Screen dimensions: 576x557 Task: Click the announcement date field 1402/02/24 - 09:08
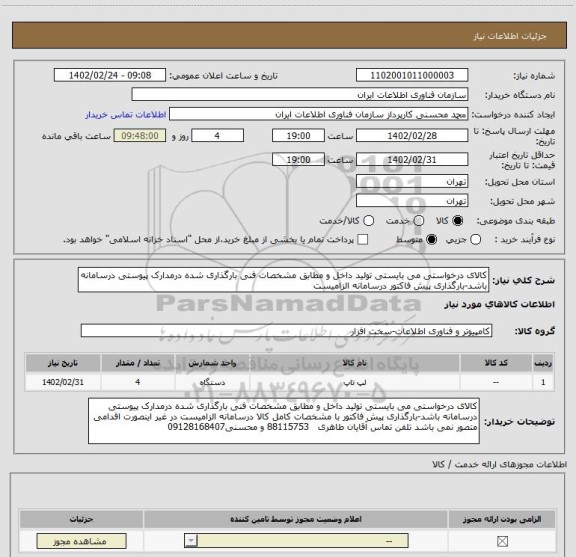tap(110, 75)
